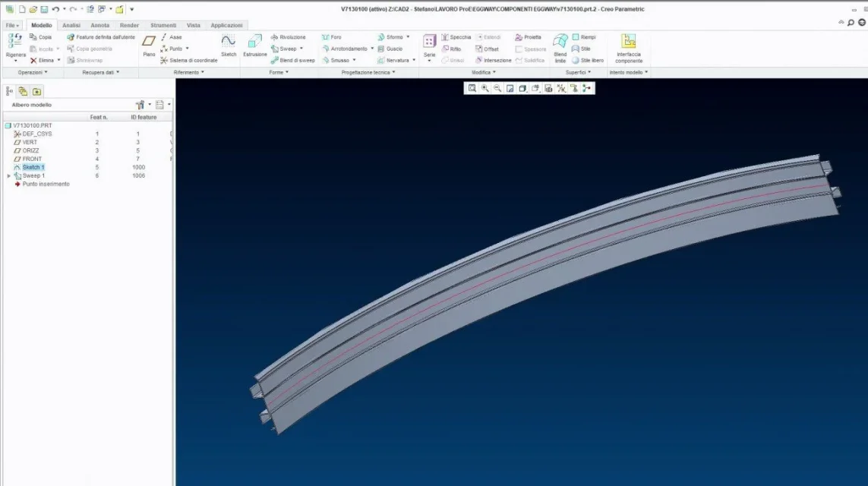Open the Operazioni group dropdown
This screenshot has height=486, width=868.
33,72
